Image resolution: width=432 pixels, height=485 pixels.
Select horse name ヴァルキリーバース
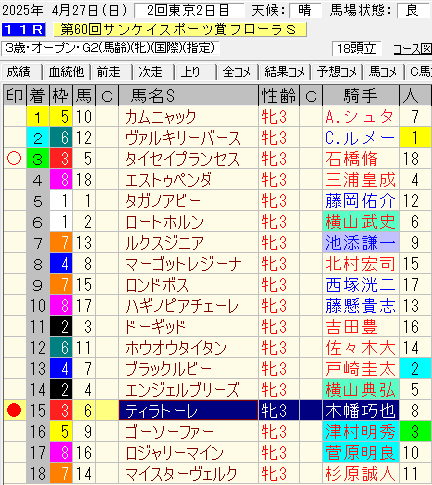point(183,138)
